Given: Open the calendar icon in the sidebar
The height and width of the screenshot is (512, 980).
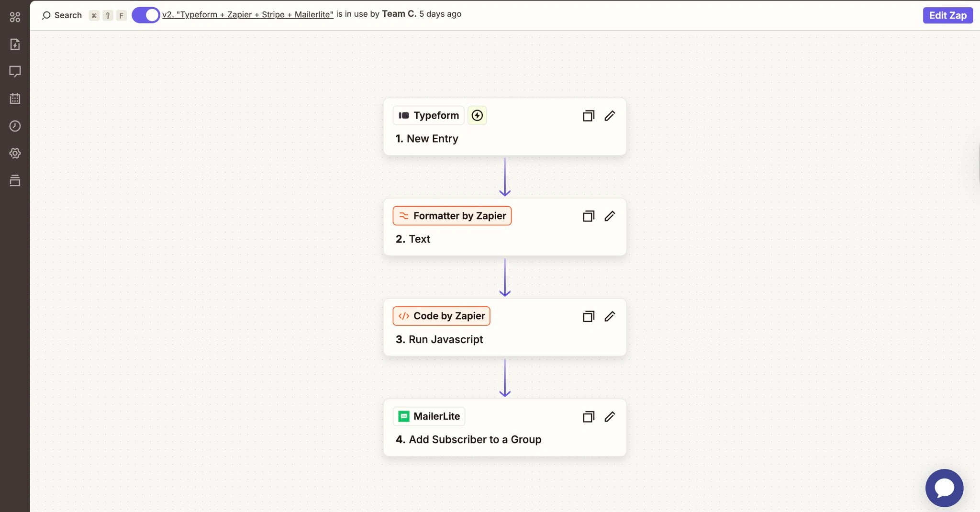Looking at the screenshot, I should (15, 99).
